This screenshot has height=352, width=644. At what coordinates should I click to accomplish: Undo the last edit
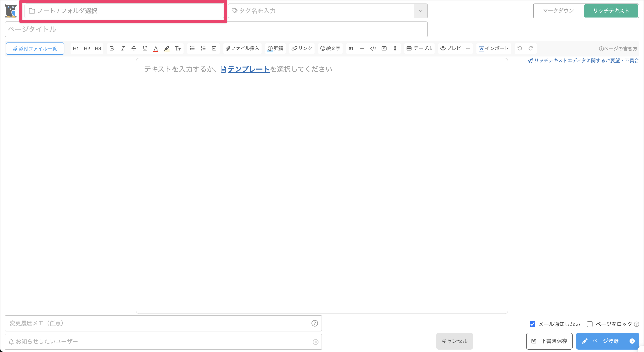pyautogui.click(x=520, y=48)
